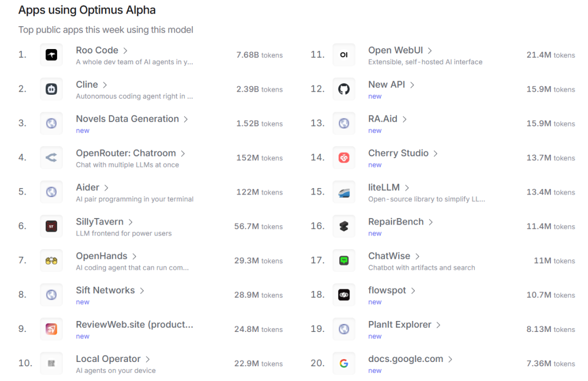Click the ChatWise green chat icon
Screen dimensions: 588x381
point(344,261)
